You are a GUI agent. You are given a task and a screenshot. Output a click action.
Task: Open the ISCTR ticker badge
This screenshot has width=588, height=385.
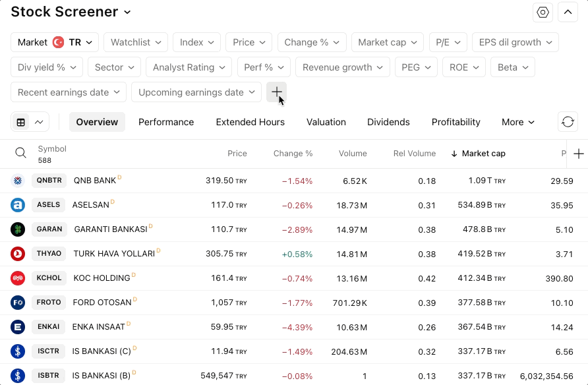[48, 351]
